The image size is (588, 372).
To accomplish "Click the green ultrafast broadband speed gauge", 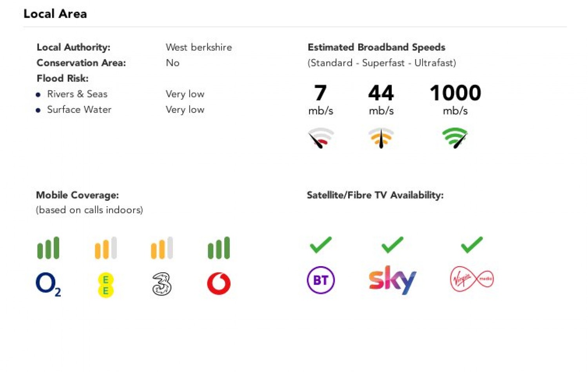I will [455, 138].
